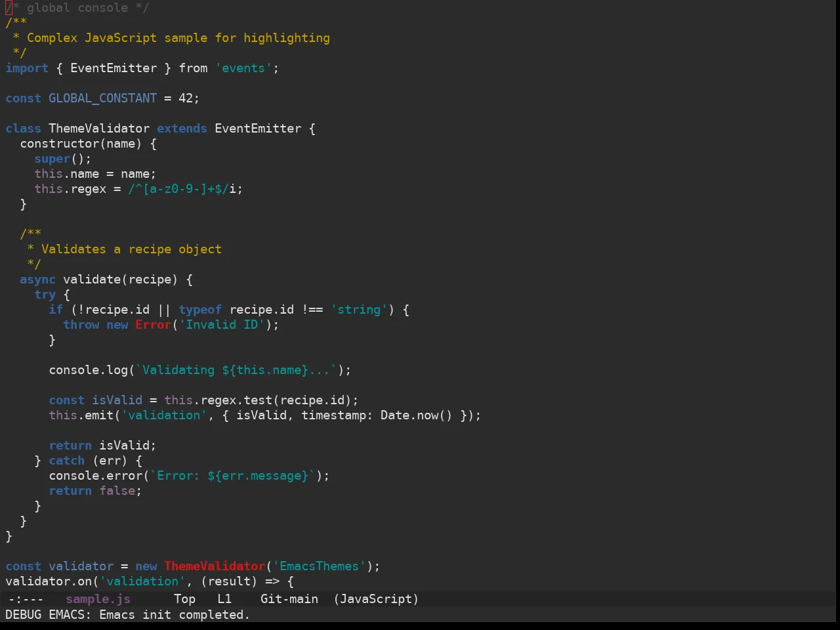Click the comment 'Validates a recipe object'
This screenshot has width=840, height=630.
pyautogui.click(x=131, y=249)
